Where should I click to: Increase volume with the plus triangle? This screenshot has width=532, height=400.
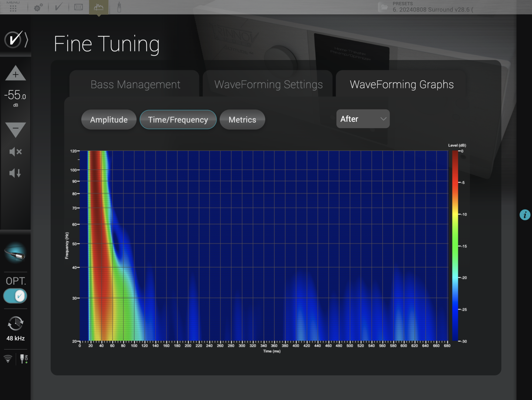16,73
